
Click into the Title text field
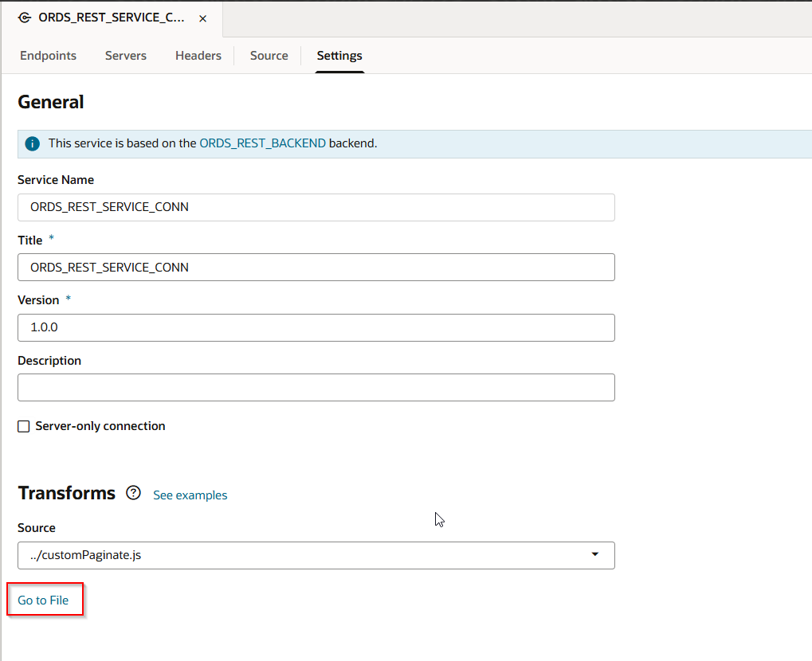click(x=316, y=268)
